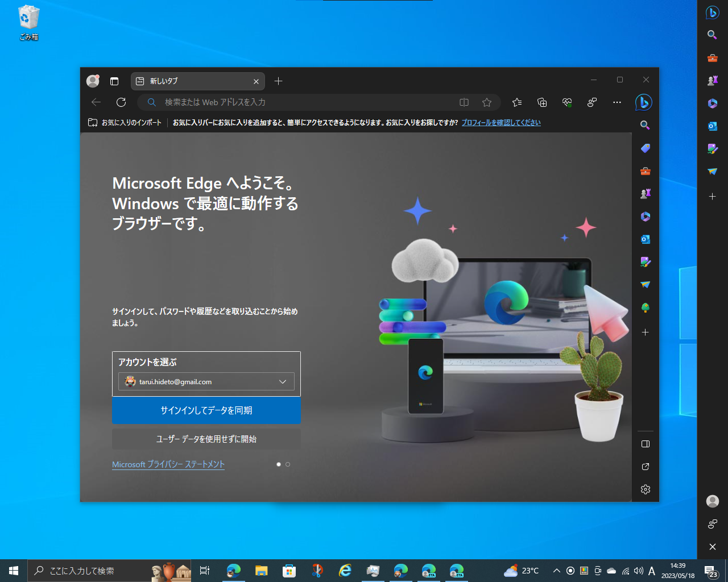Open the volume control in system tray
The image size is (728, 582).
click(x=639, y=571)
